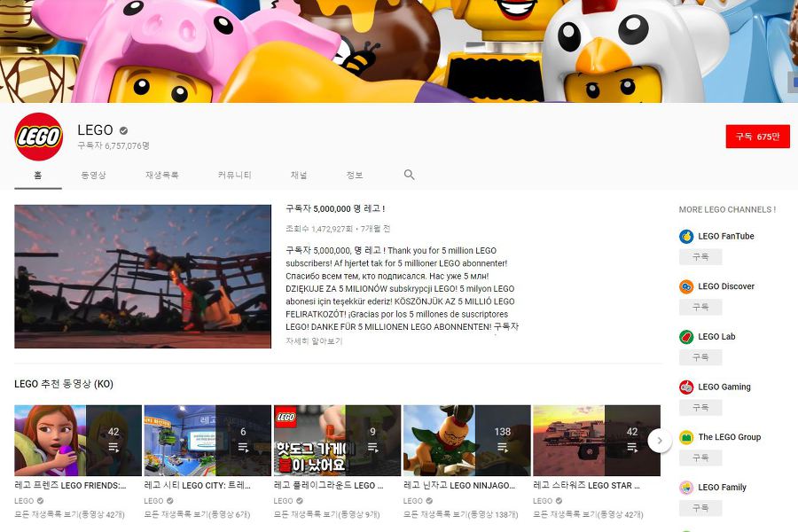Click the LEGO Lab channel name

point(716,337)
